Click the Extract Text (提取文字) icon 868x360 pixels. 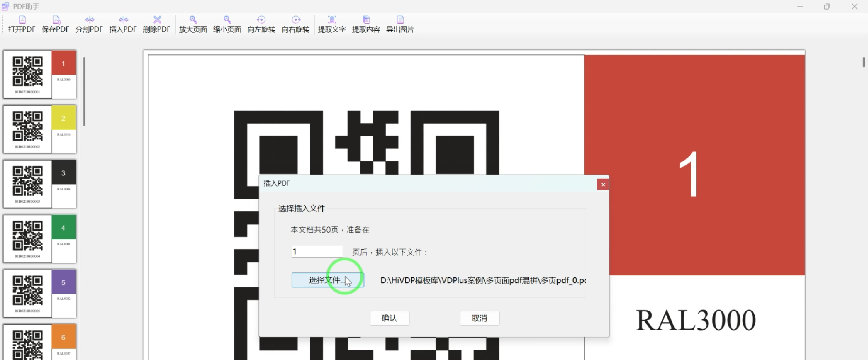tap(332, 24)
